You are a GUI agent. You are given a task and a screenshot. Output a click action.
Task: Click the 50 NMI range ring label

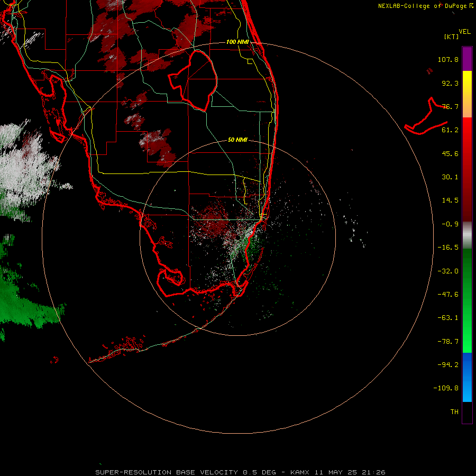[x=237, y=140]
